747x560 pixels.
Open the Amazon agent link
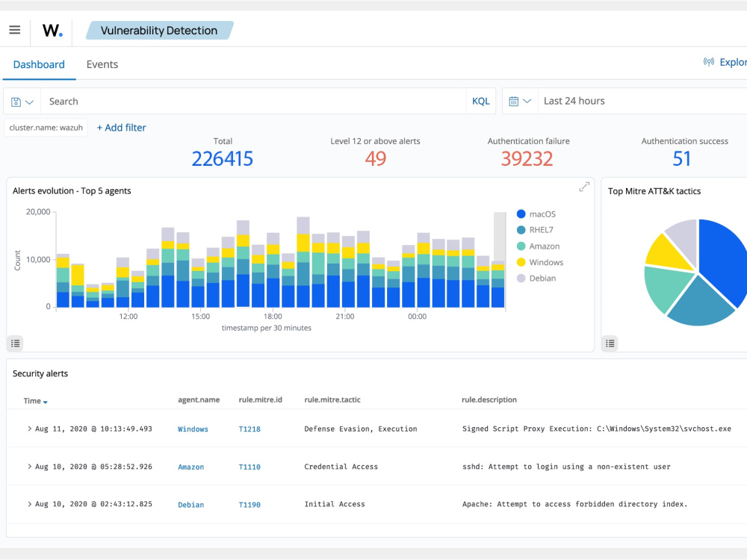(191, 467)
